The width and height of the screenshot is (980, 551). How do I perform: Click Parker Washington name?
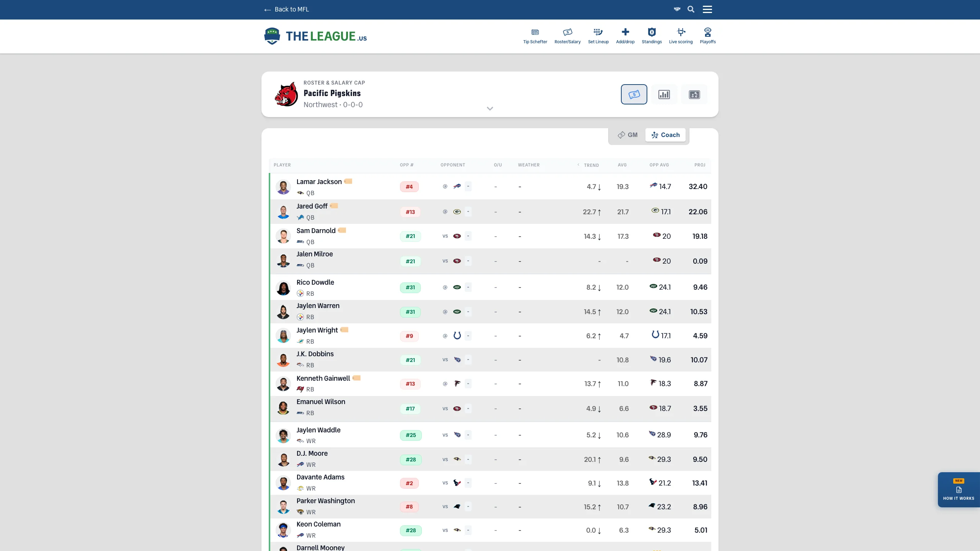point(325,501)
